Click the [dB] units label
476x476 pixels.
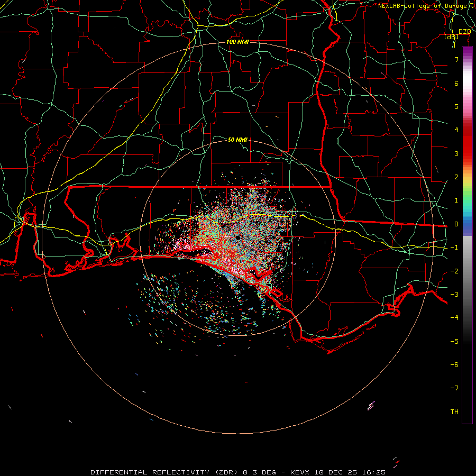click(452, 36)
